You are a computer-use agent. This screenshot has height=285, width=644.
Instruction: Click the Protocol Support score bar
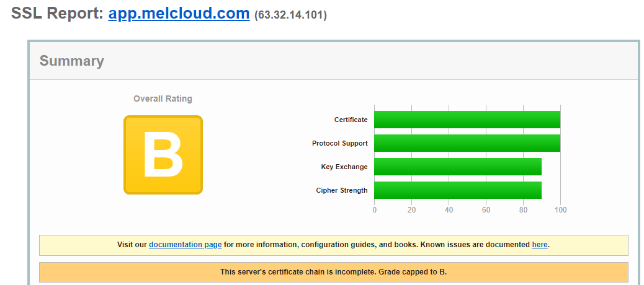coord(467,143)
